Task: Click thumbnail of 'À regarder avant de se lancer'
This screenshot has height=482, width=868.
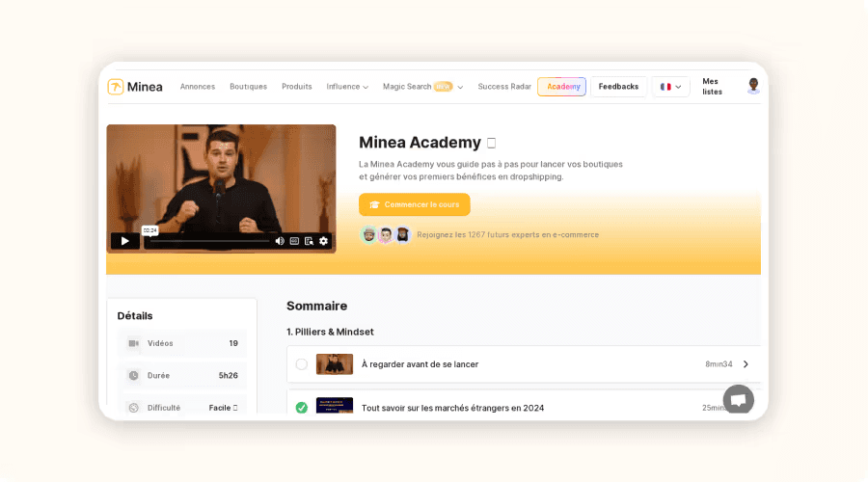Action: click(x=335, y=364)
